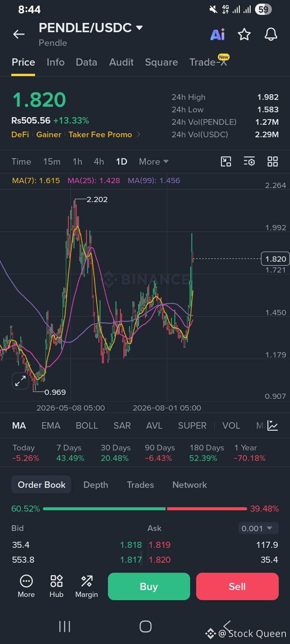Open the DeFi tag
The width and height of the screenshot is (290, 644).
click(20, 134)
